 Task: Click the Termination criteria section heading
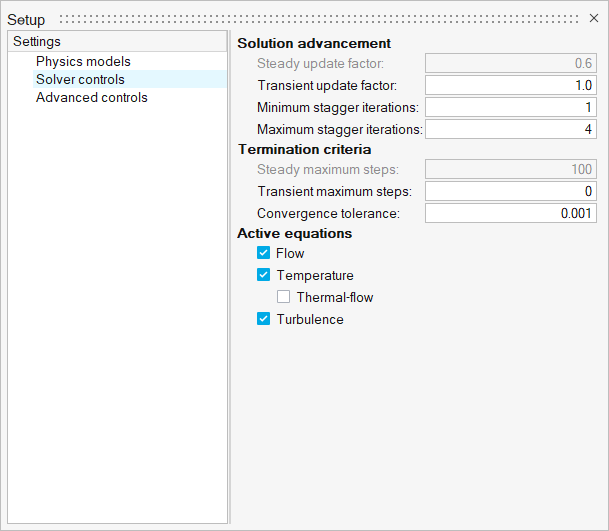(x=304, y=149)
